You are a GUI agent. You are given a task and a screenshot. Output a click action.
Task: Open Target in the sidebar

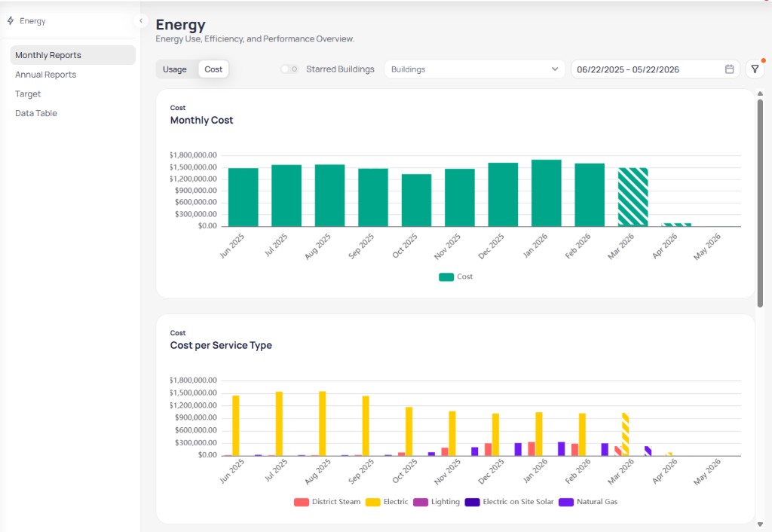28,93
